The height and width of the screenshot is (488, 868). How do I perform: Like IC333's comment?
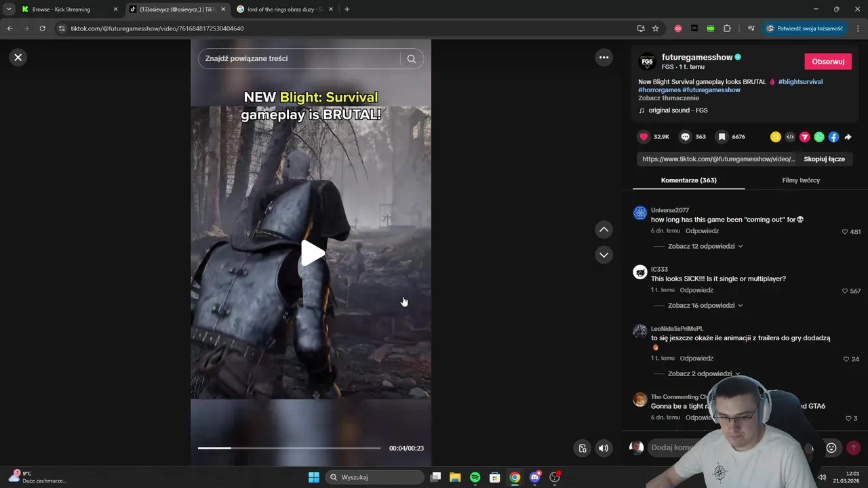pos(845,291)
